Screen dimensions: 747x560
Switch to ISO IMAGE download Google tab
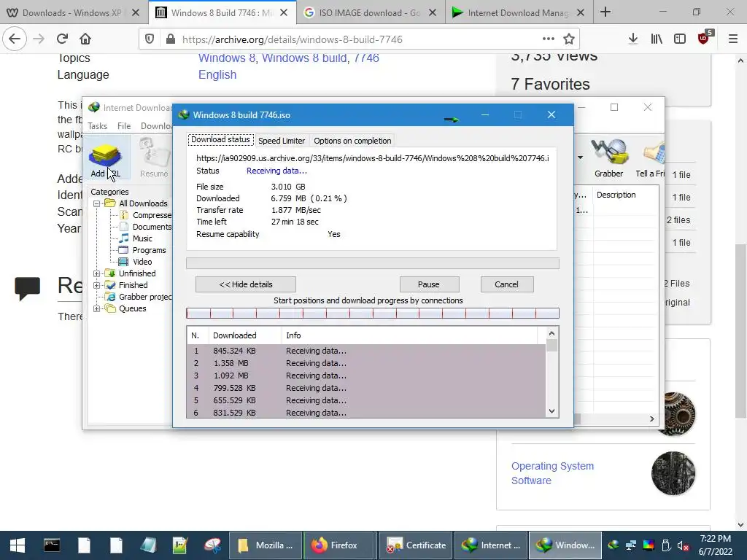pyautogui.click(x=370, y=13)
